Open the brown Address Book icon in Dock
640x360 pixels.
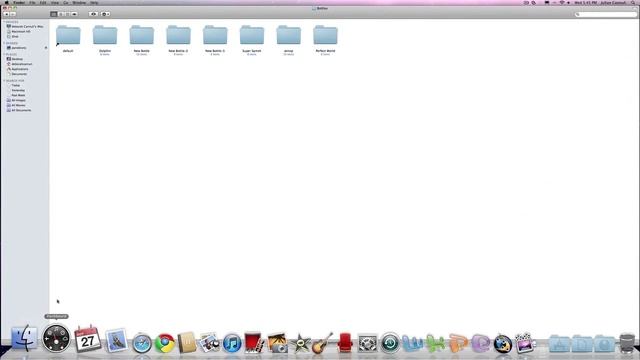187,343
